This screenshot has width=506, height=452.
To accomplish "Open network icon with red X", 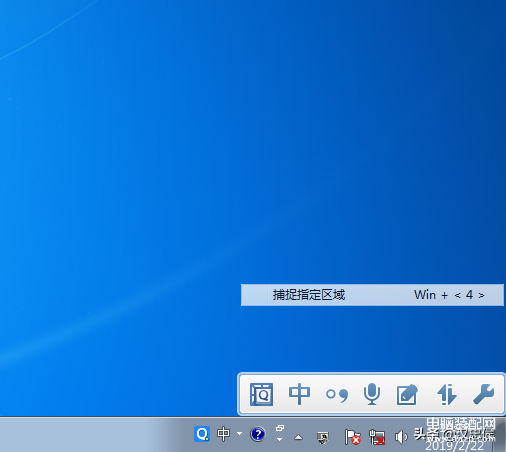I will pos(377,437).
